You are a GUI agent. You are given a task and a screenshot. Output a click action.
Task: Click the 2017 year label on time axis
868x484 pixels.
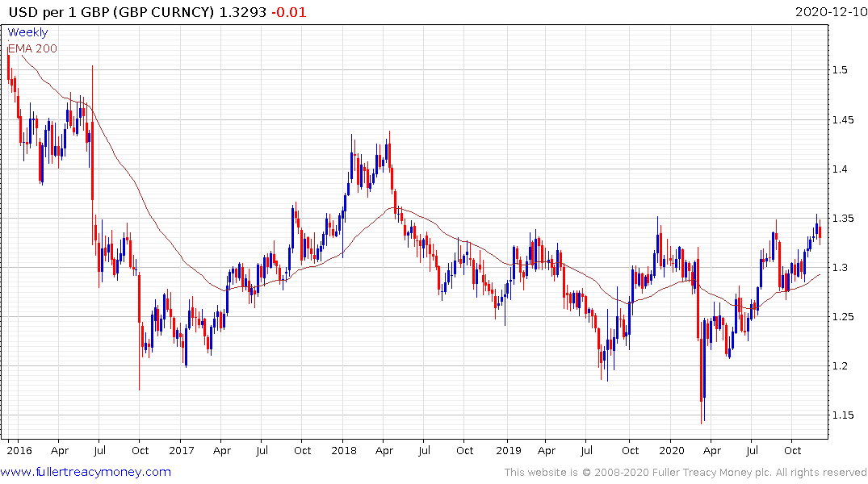pyautogui.click(x=182, y=450)
